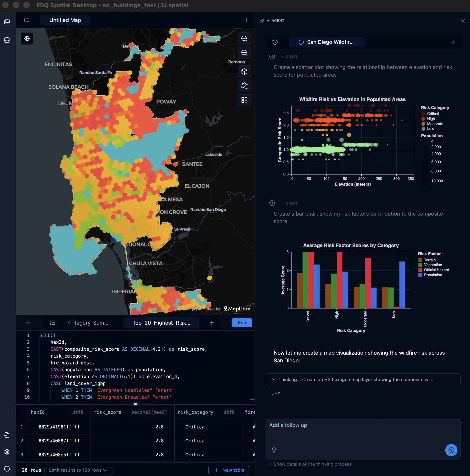Expand the scatter plot chart tool call
Screen dimensions: 470x476
289,56
